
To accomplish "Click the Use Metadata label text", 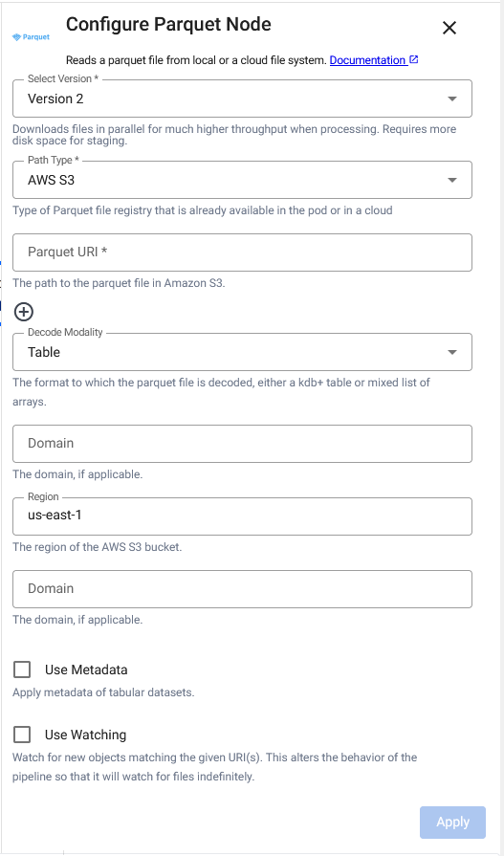I will [86, 669].
